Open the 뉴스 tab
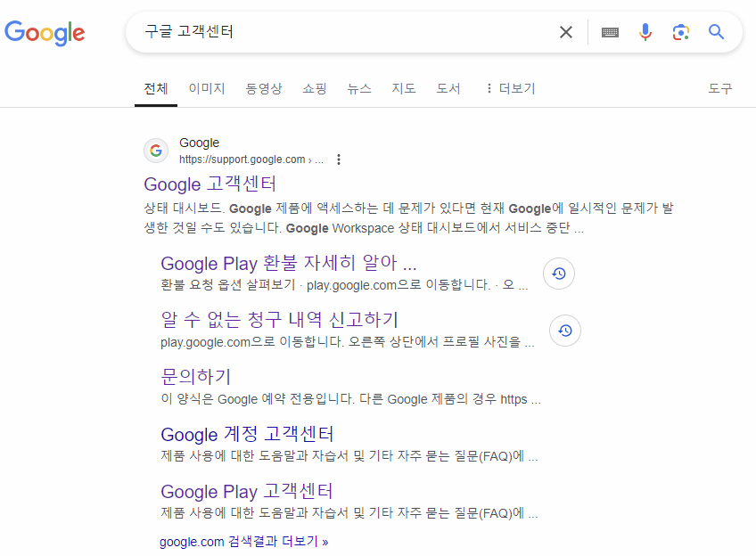The image size is (756, 556). coord(359,88)
